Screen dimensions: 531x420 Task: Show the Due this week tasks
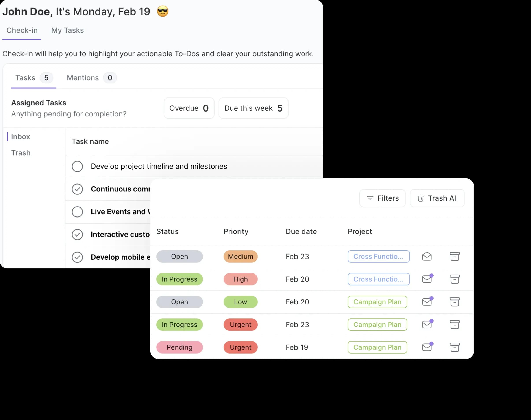[x=253, y=108]
